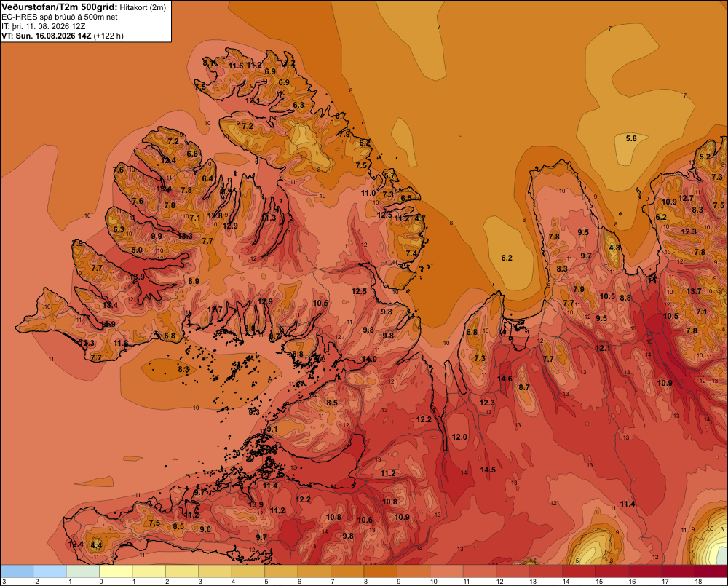
Task: Click the legend swatch between 5 and 6
Action: click(x=281, y=571)
